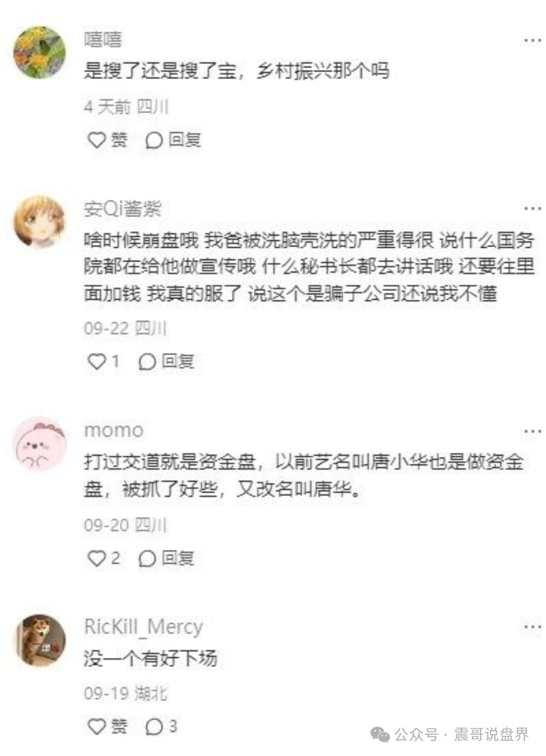Open 嘻嘻's profile avatar
This screenshot has height=756, width=546.
point(40,53)
